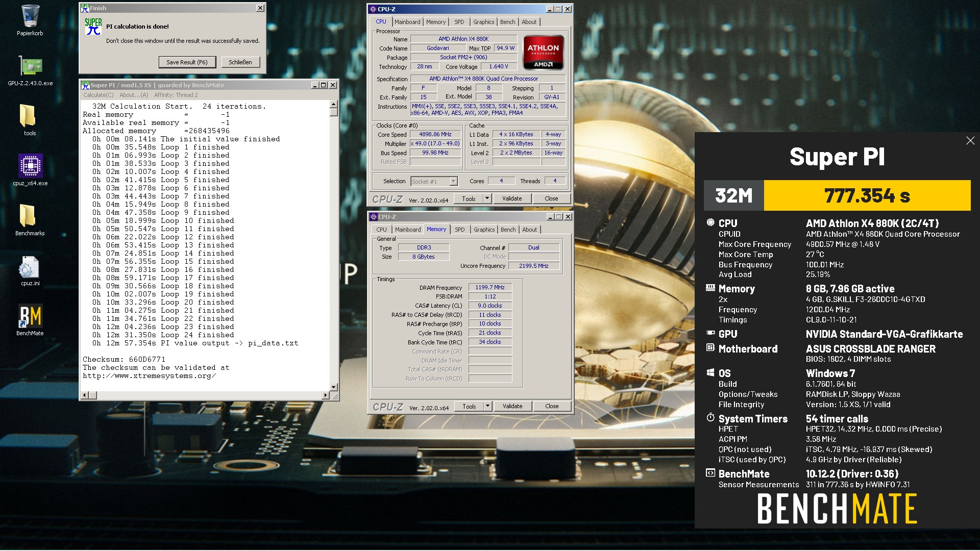
Task: Open SPD tab in lower CPU-Z window
Action: tap(460, 230)
